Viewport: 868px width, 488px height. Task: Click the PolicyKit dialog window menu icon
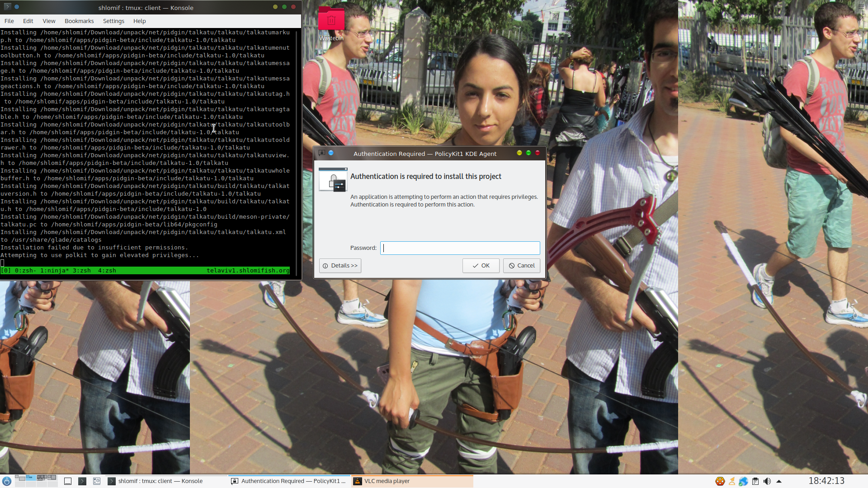tap(322, 153)
